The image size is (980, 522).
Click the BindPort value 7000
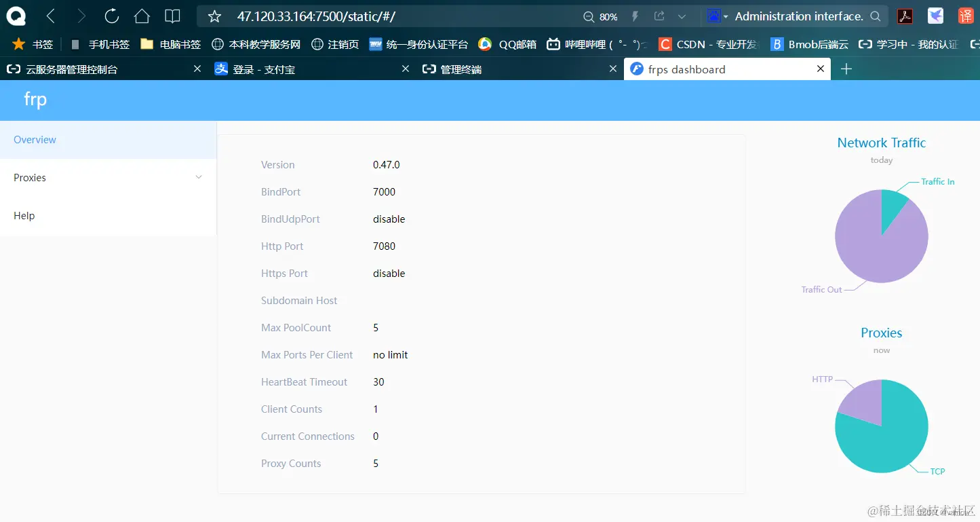point(384,192)
